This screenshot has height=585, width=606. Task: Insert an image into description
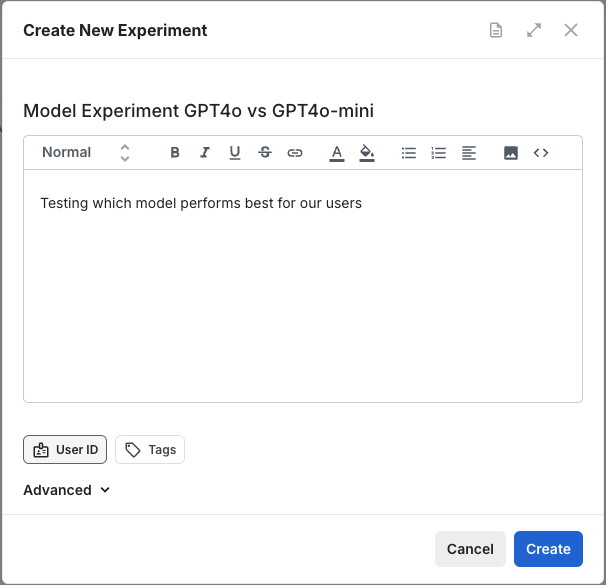(x=511, y=153)
